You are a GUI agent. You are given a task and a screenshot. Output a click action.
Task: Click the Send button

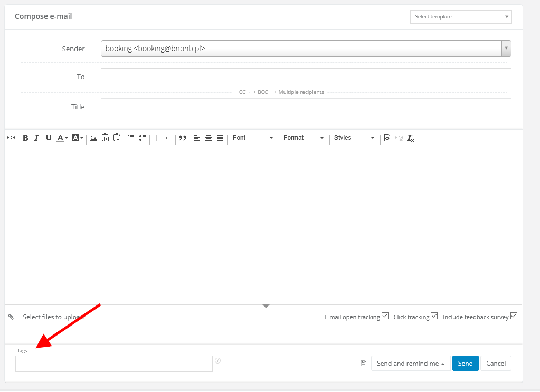(x=465, y=363)
